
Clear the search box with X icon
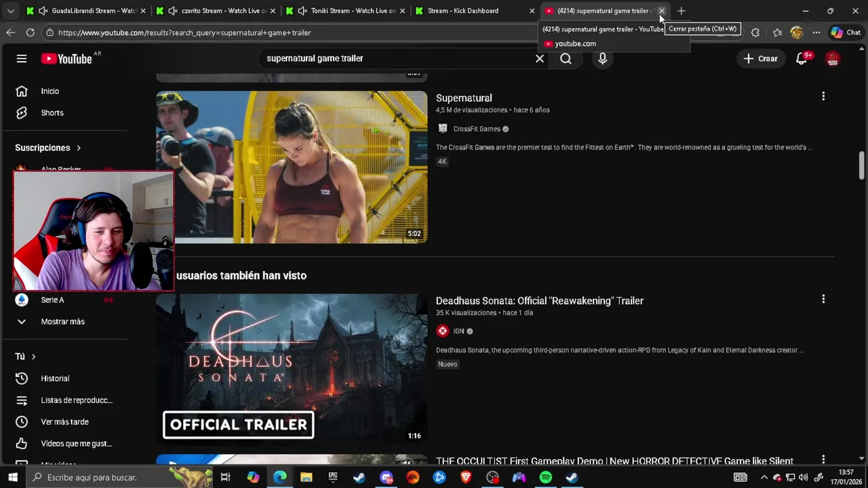pos(540,59)
